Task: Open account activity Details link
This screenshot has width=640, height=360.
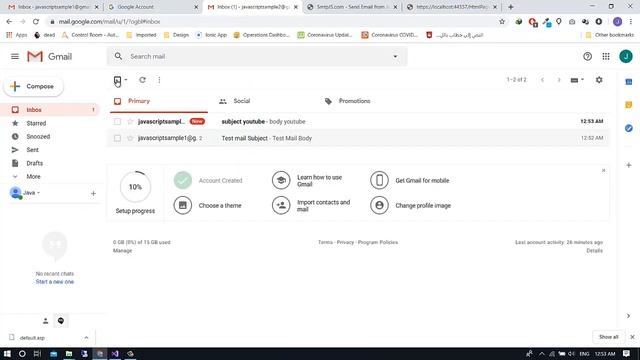Action: [x=595, y=251]
